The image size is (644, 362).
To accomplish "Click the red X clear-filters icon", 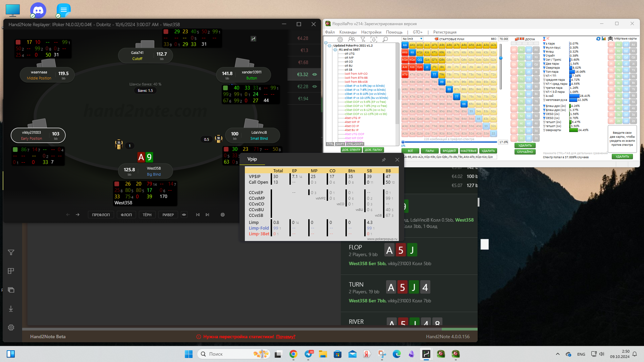I will point(548,39).
